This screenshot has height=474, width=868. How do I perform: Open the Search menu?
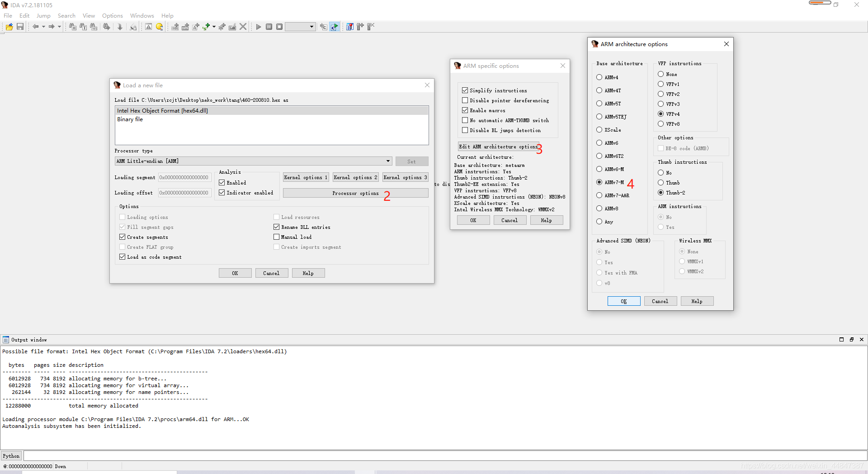pos(66,15)
